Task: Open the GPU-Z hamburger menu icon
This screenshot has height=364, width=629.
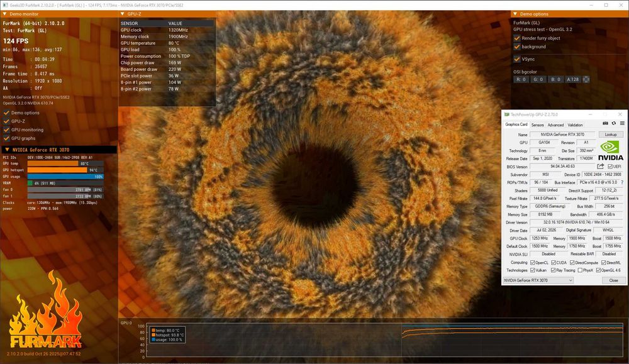Action: click(x=622, y=123)
